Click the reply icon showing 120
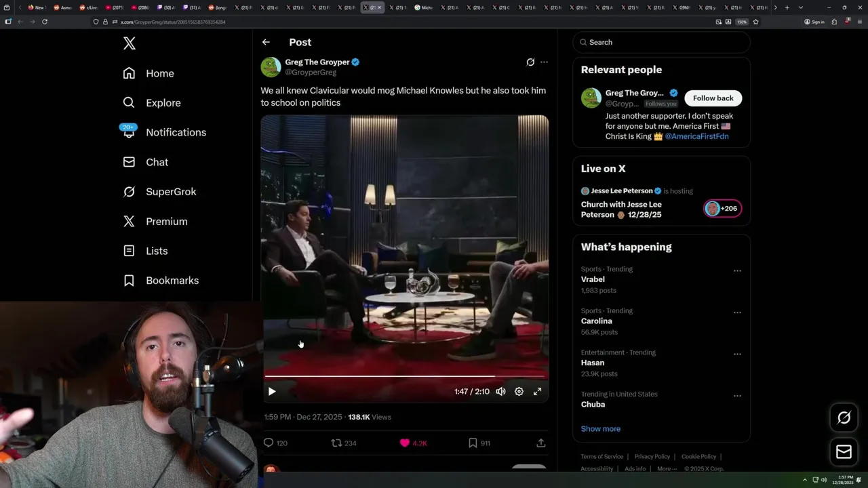This screenshot has height=488, width=868. [x=275, y=443]
